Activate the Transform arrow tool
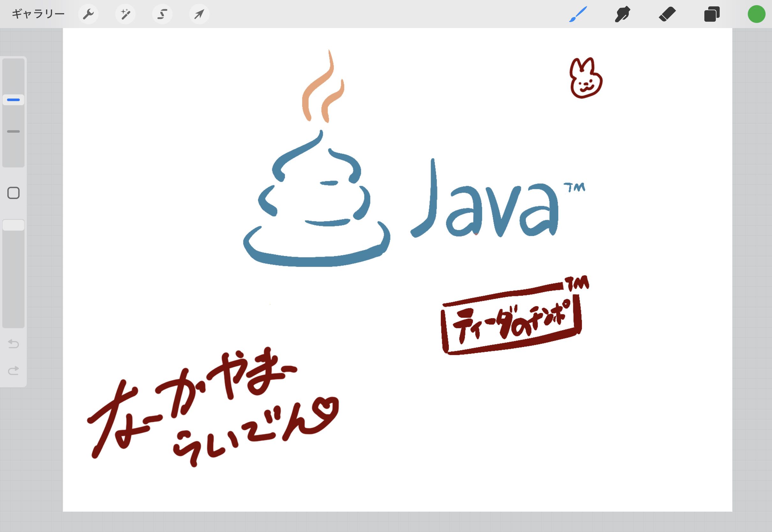The width and height of the screenshot is (772, 532). pyautogui.click(x=199, y=14)
